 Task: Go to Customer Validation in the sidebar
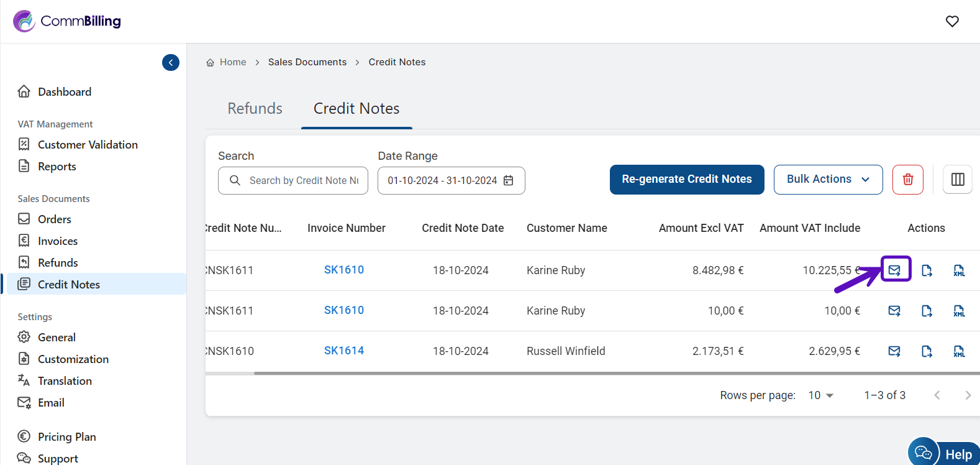[x=88, y=145]
